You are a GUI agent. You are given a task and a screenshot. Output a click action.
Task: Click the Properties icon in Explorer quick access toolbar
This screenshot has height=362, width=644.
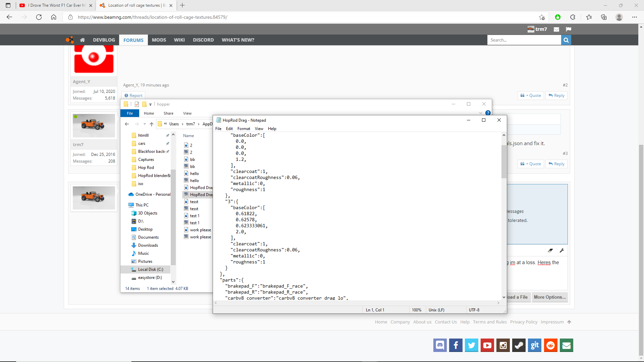137,104
